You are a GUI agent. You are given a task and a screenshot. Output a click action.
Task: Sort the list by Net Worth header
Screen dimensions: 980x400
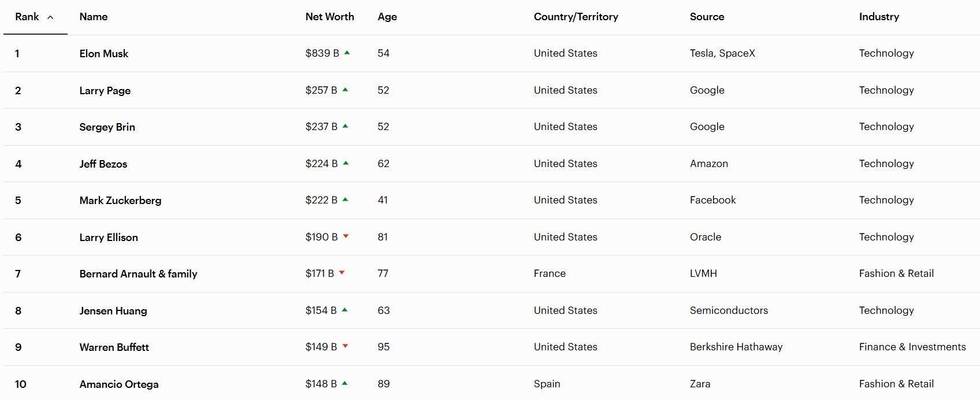(329, 17)
